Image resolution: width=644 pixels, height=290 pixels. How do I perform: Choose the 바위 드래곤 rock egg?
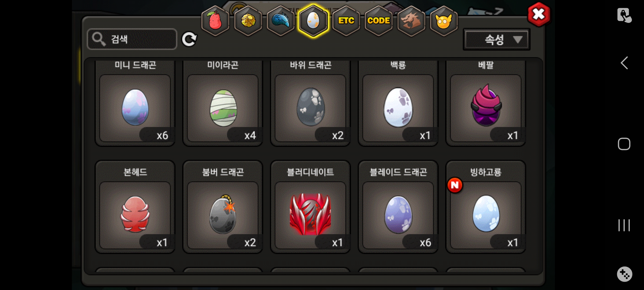pyautogui.click(x=310, y=103)
